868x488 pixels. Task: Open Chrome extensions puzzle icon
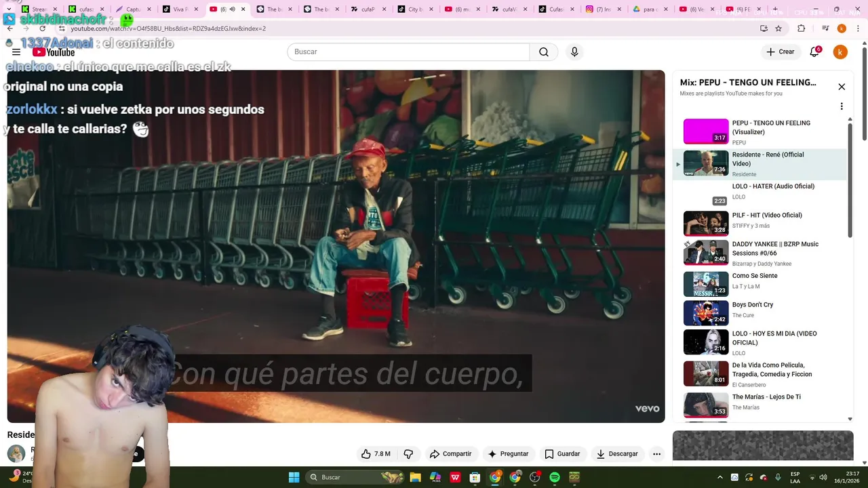(802, 28)
